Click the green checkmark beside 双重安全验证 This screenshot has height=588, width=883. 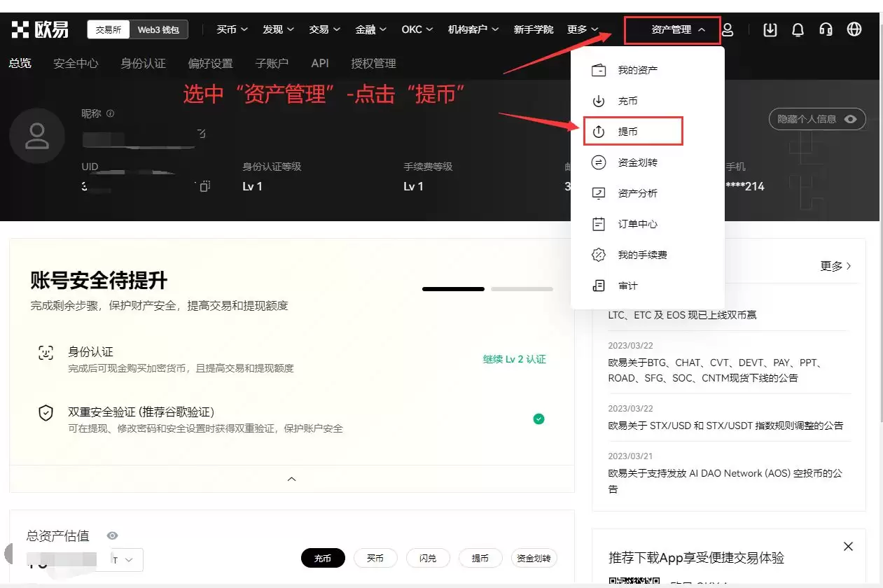coord(538,419)
